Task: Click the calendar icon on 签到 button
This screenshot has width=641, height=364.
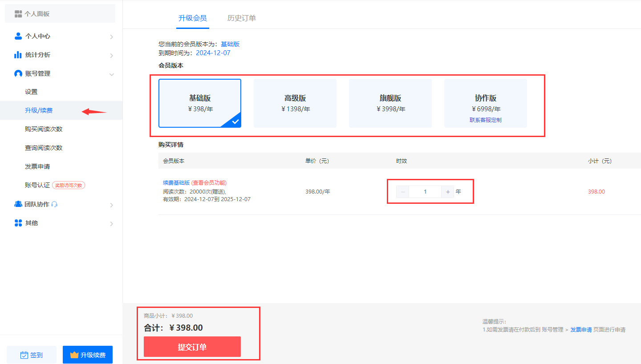Action: (24, 355)
